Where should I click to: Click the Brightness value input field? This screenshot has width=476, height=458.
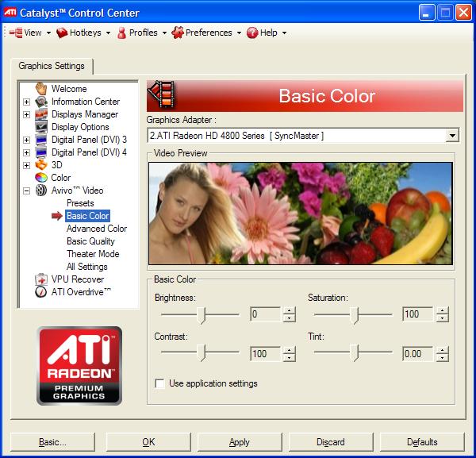(265, 314)
